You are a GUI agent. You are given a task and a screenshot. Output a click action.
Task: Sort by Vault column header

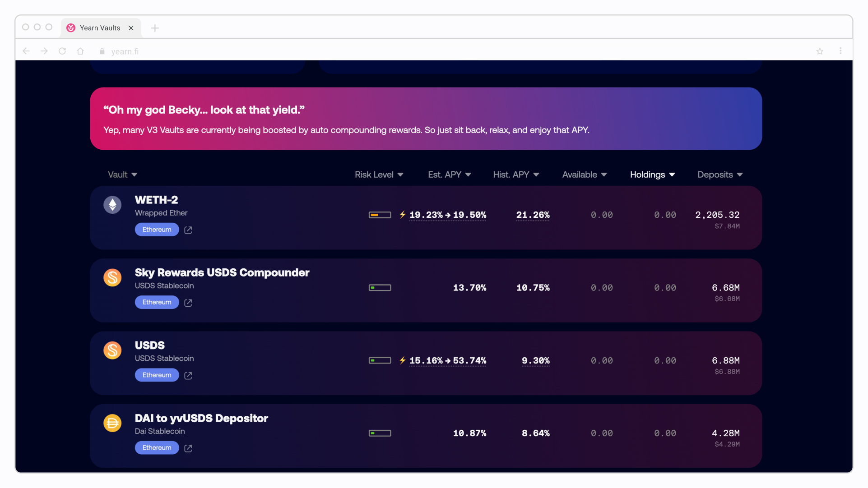[x=122, y=175]
